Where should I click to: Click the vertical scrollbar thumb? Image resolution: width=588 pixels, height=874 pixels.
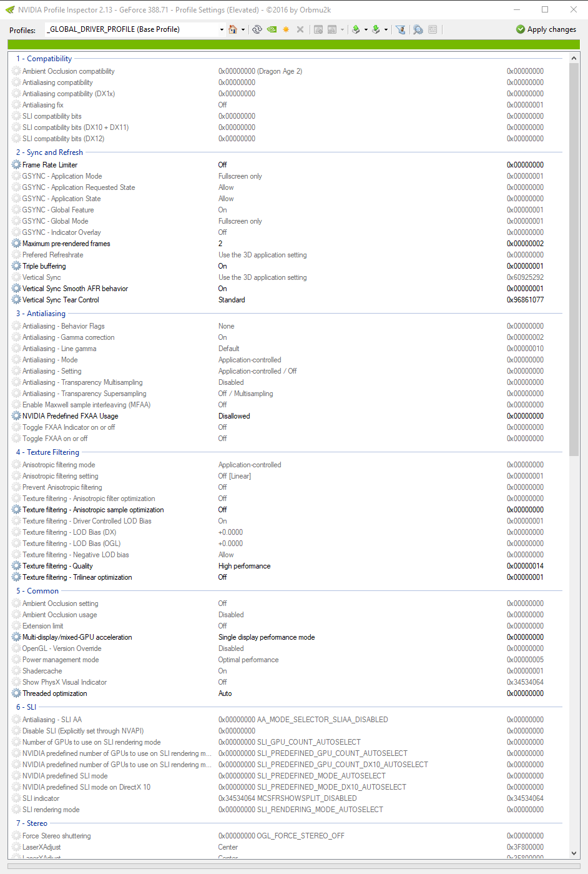(x=574, y=259)
